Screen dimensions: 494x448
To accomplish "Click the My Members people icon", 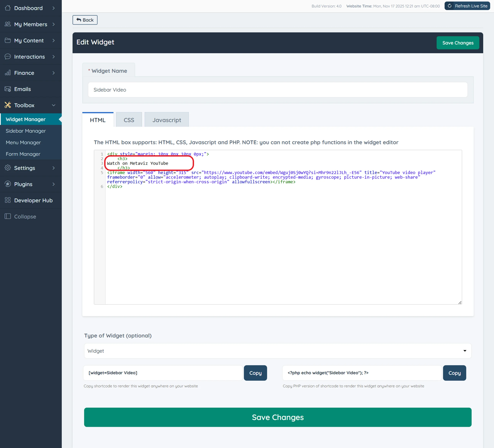I will click(8, 24).
